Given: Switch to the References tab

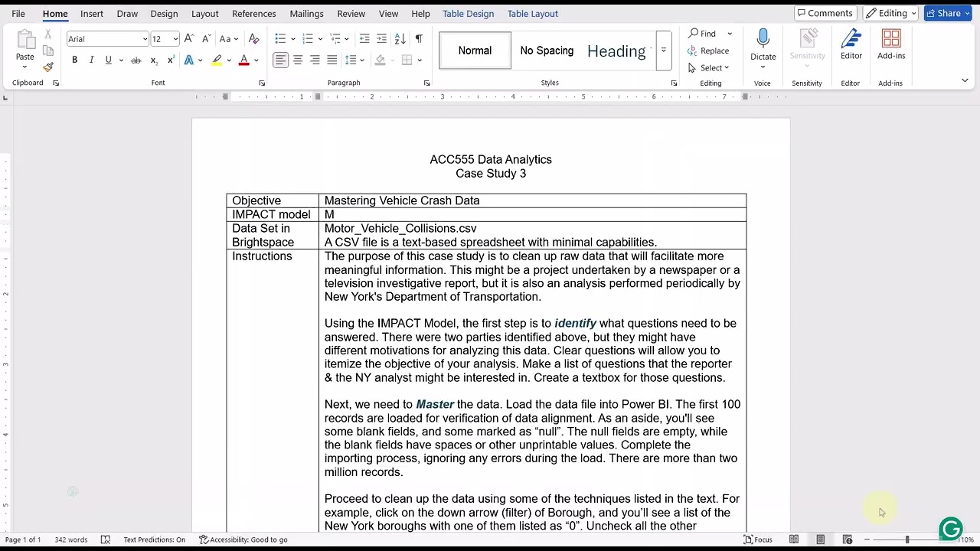Looking at the screenshot, I should (x=253, y=14).
